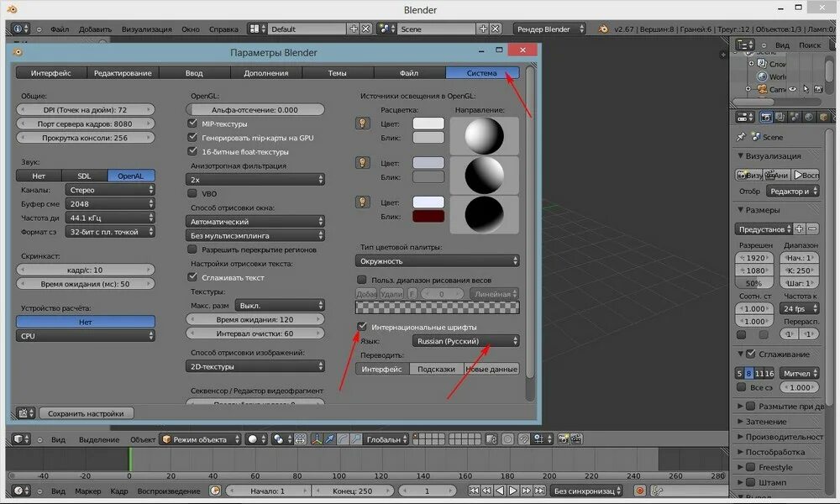Viewport: 840px width, 504px height.
Task: Toggle Генерировать mip-карты на GPU checkbox
Action: (x=193, y=137)
